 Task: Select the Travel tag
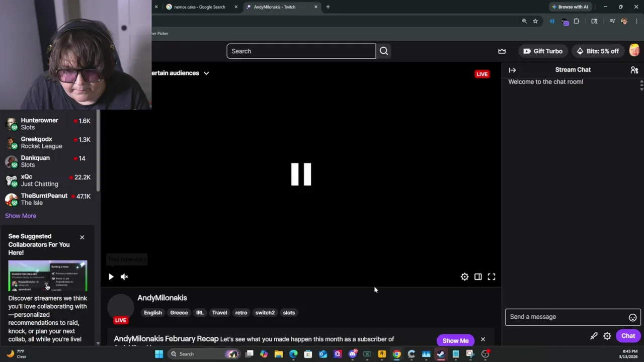(x=219, y=313)
